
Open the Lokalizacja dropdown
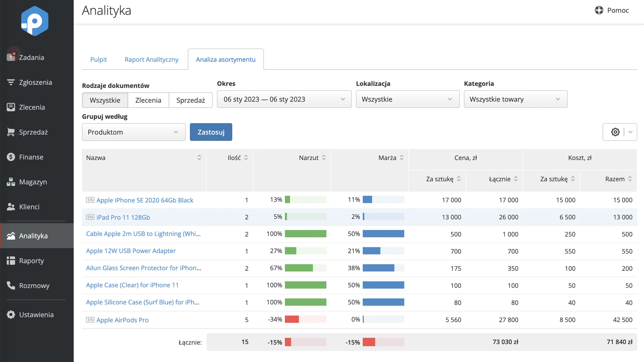pyautogui.click(x=408, y=99)
